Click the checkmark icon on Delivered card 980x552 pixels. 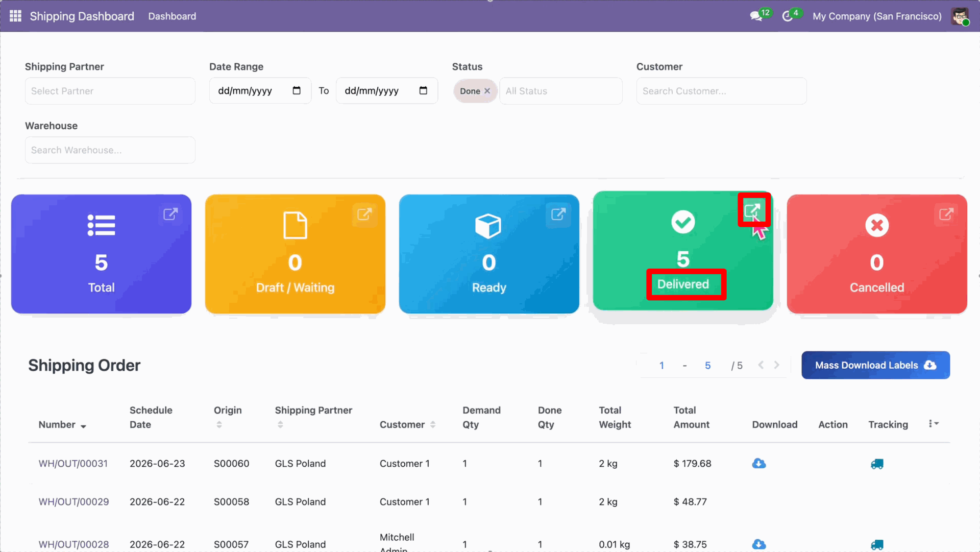(683, 222)
